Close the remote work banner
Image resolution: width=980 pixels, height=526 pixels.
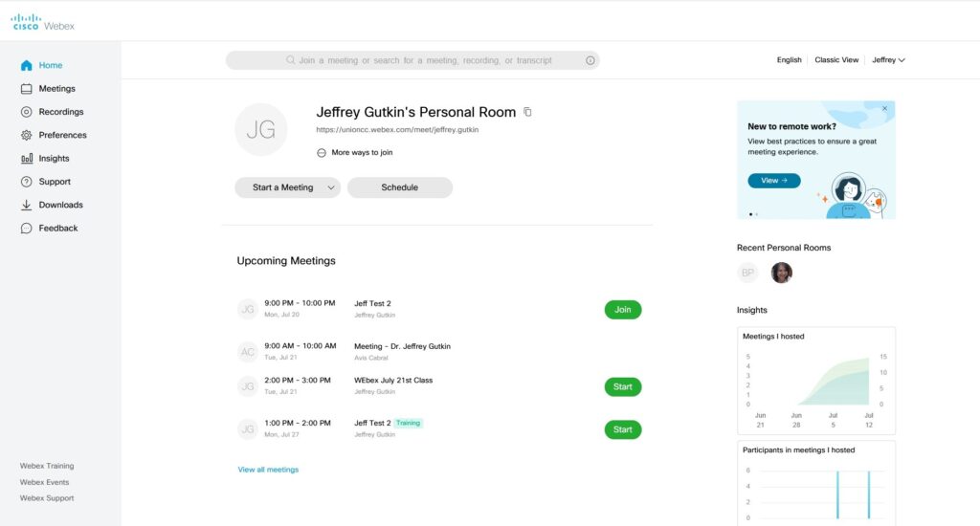click(x=884, y=109)
